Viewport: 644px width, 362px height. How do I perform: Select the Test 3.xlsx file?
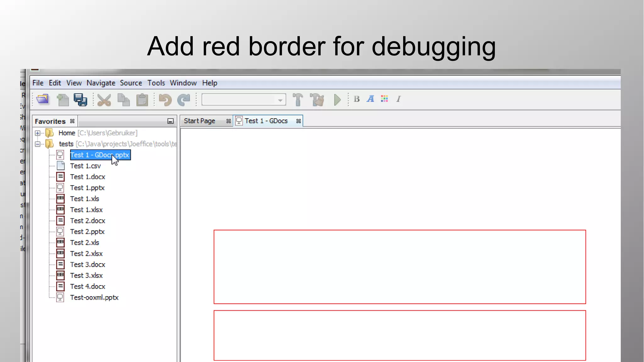click(86, 275)
